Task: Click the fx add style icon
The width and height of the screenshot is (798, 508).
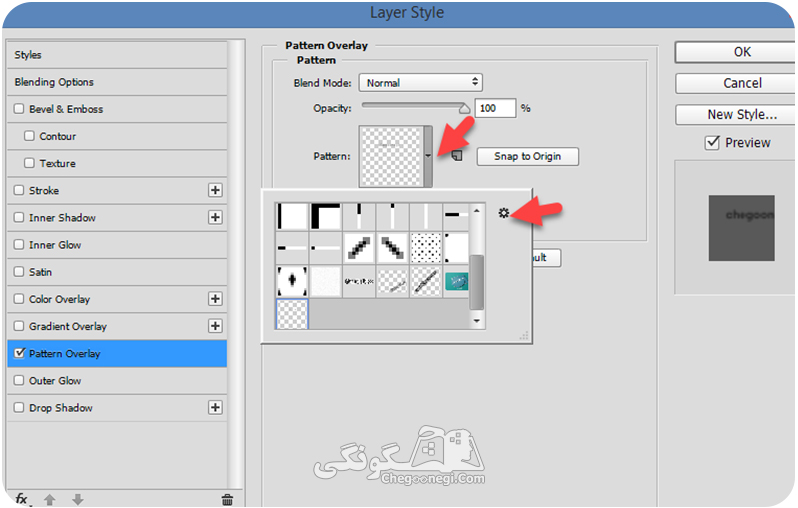Action: click(x=22, y=499)
